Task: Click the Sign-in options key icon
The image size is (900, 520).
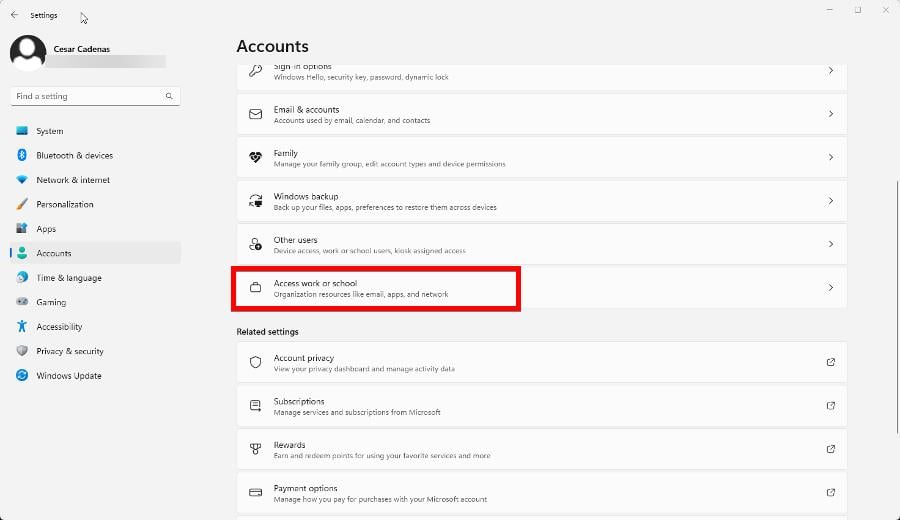Action: pyautogui.click(x=255, y=71)
